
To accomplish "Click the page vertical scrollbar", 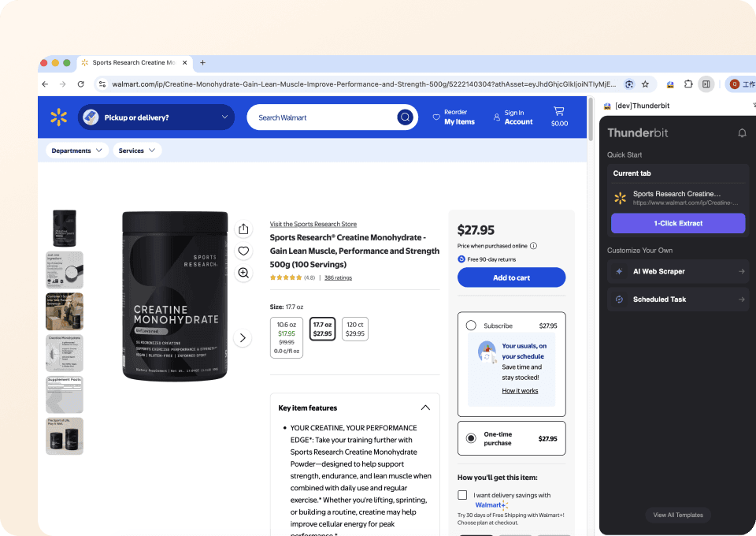I will point(590,119).
